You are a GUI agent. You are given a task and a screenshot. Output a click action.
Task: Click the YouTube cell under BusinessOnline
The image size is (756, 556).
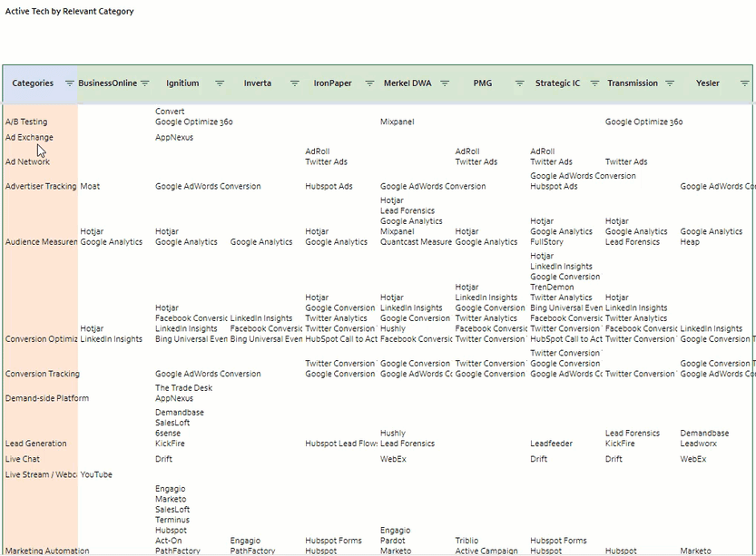tap(96, 474)
